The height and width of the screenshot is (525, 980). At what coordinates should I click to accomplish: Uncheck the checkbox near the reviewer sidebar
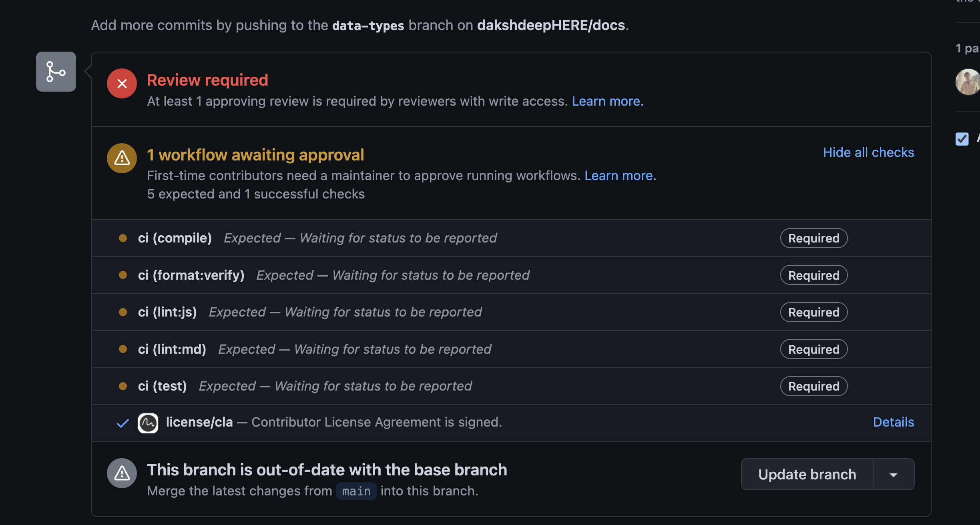(962, 139)
